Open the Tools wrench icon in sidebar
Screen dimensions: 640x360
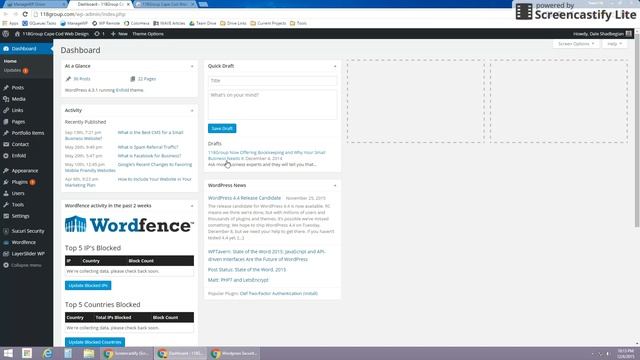[x=6, y=205]
